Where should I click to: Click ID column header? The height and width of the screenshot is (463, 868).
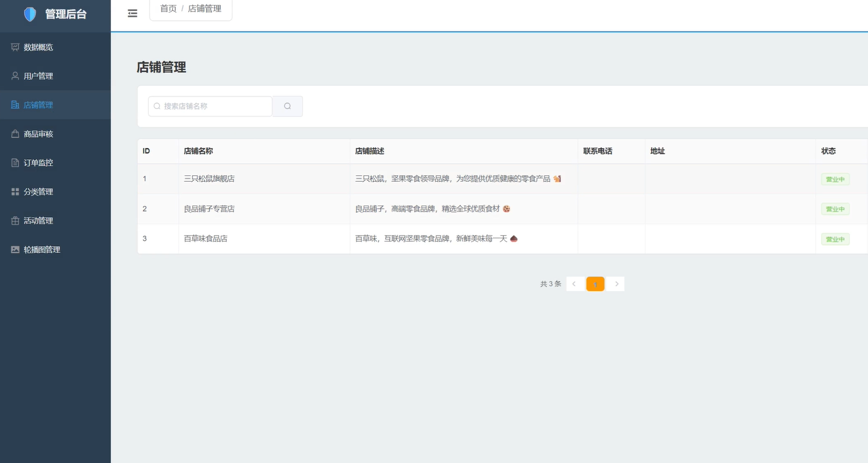tap(146, 151)
